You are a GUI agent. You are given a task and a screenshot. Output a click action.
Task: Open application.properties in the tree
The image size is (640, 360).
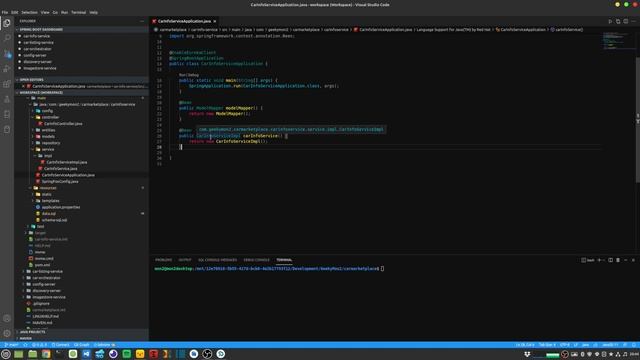[61, 207]
